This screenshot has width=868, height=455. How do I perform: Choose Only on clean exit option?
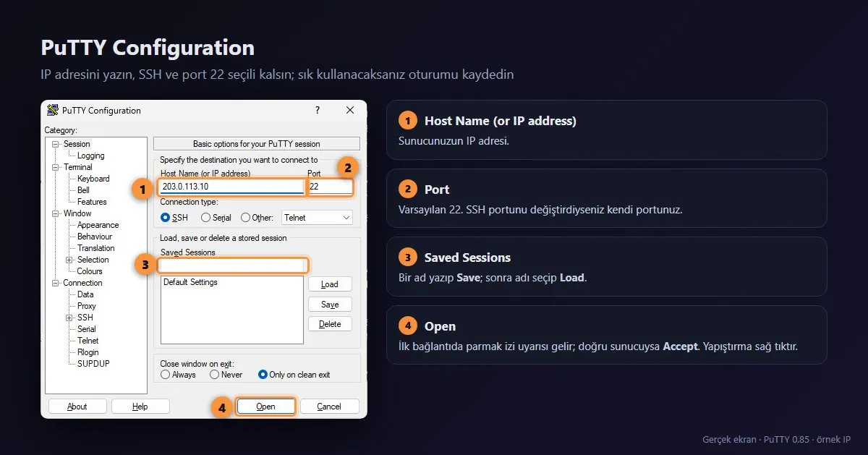click(263, 375)
